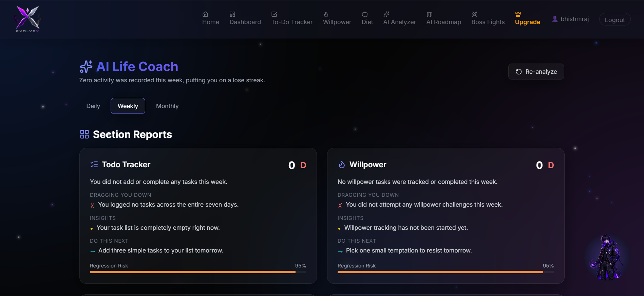Open the Home page via house icon
Image resolution: width=644 pixels, height=296 pixels.
205,14
